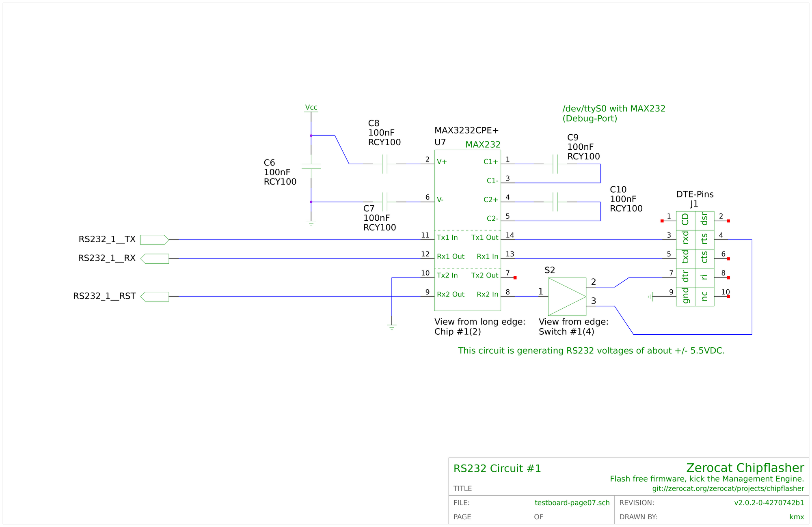Click the ground symbol at J1 pin 9
Image resolution: width=812 pixels, height=527 pixels.
coord(650,297)
